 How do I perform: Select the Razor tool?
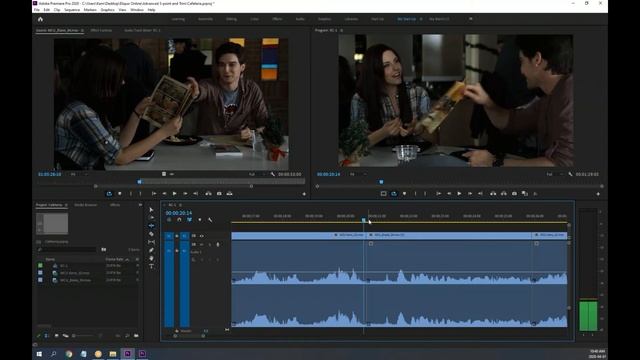pyautogui.click(x=151, y=234)
